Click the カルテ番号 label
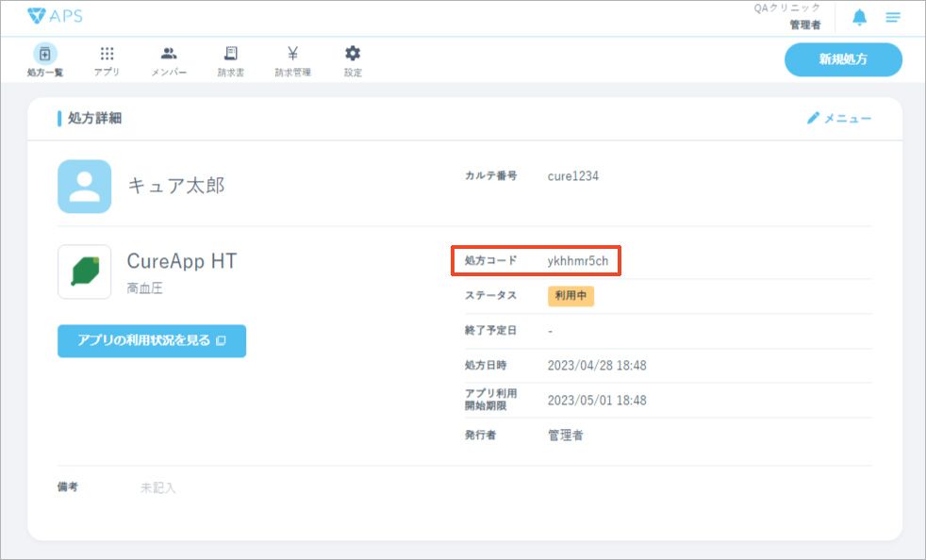 pyautogui.click(x=490, y=175)
